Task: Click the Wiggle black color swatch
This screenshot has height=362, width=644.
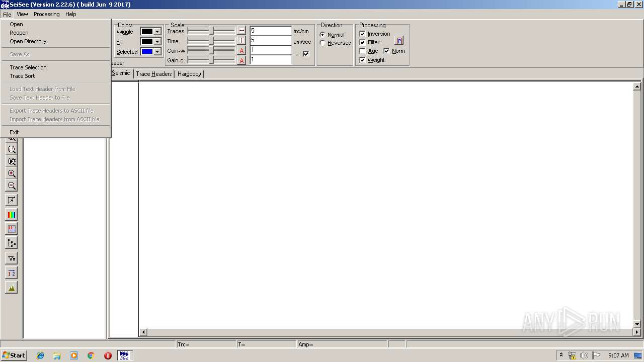Action: [x=147, y=32]
